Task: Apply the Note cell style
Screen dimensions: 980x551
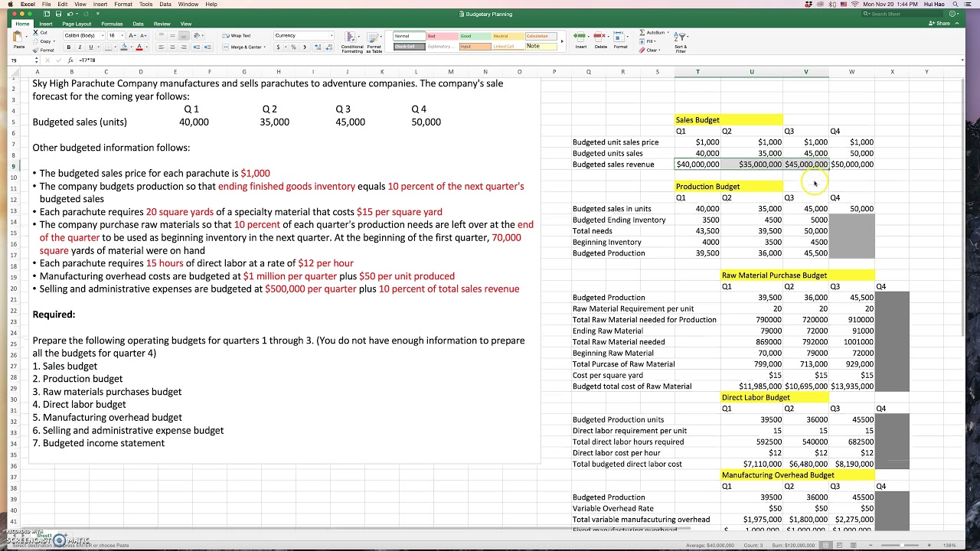Action: pyautogui.click(x=541, y=46)
